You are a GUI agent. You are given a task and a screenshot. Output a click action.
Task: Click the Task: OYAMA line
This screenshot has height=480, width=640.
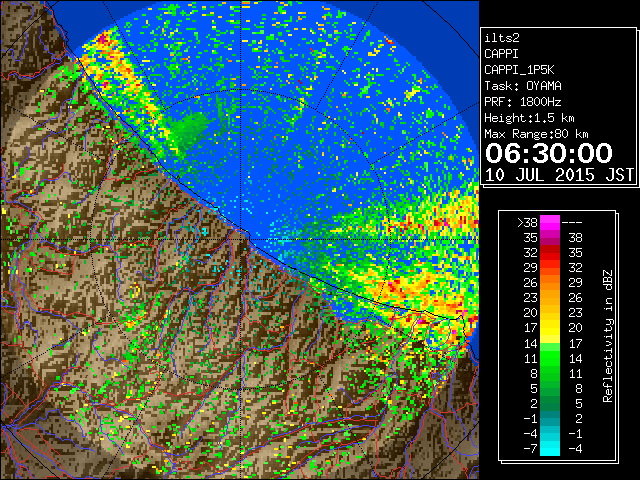point(523,86)
